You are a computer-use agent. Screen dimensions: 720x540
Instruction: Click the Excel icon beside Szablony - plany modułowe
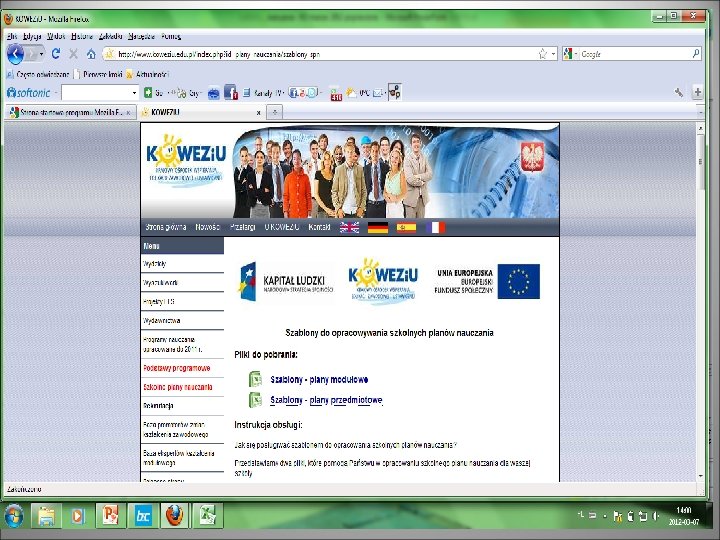click(x=255, y=379)
